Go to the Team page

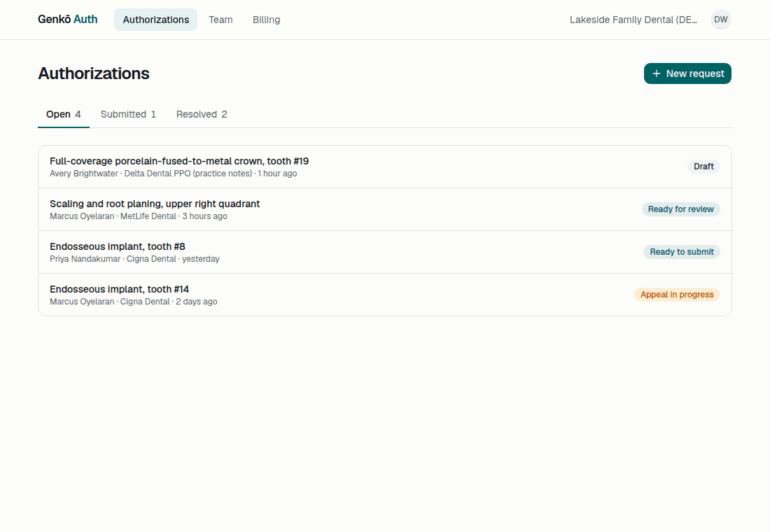(220, 20)
